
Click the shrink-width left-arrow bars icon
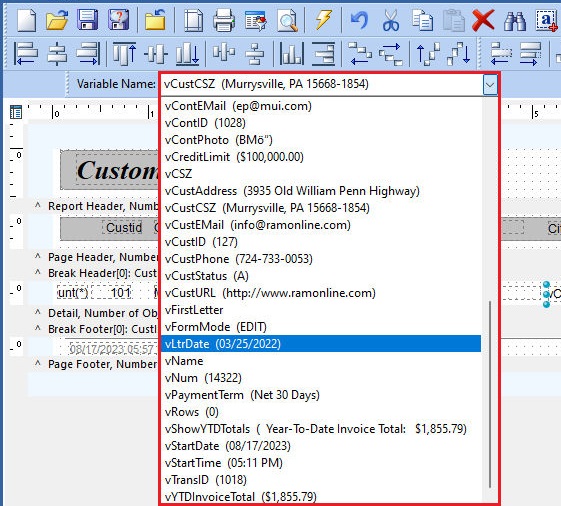[501, 54]
